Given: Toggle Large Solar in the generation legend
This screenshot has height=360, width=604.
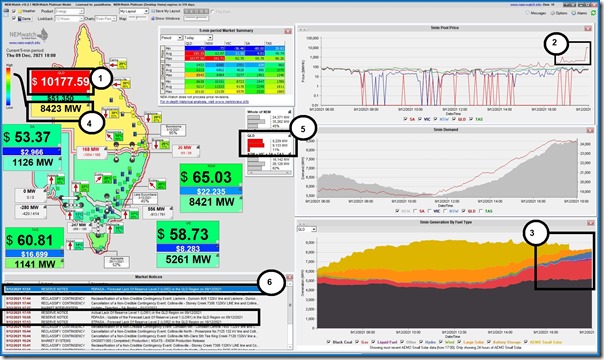Looking at the screenshot, I should (459, 342).
